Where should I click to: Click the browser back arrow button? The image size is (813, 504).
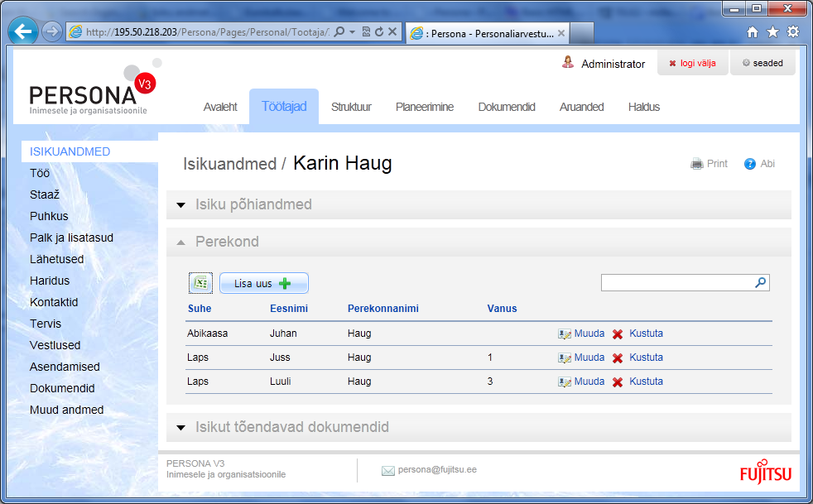point(24,32)
